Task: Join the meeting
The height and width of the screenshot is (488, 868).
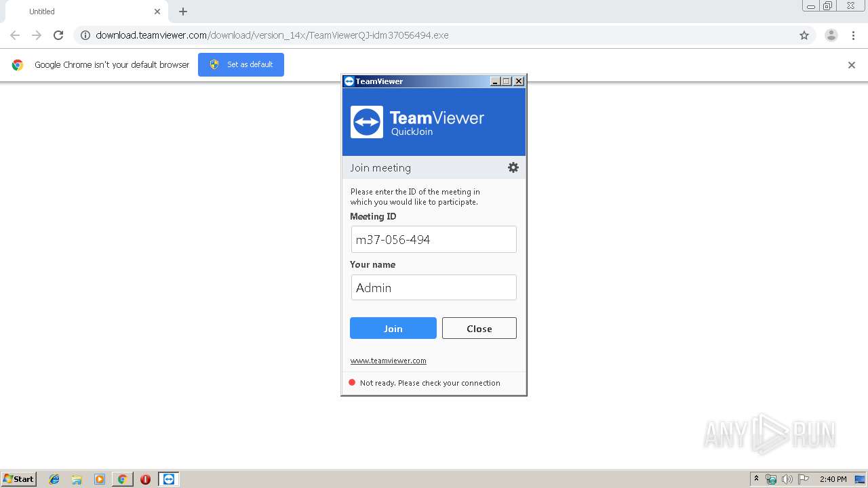Action: (393, 328)
